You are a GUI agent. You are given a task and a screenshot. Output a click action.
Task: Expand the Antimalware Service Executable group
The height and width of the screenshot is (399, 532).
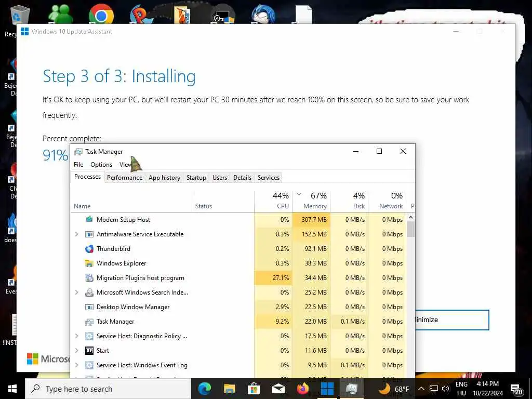77,234
